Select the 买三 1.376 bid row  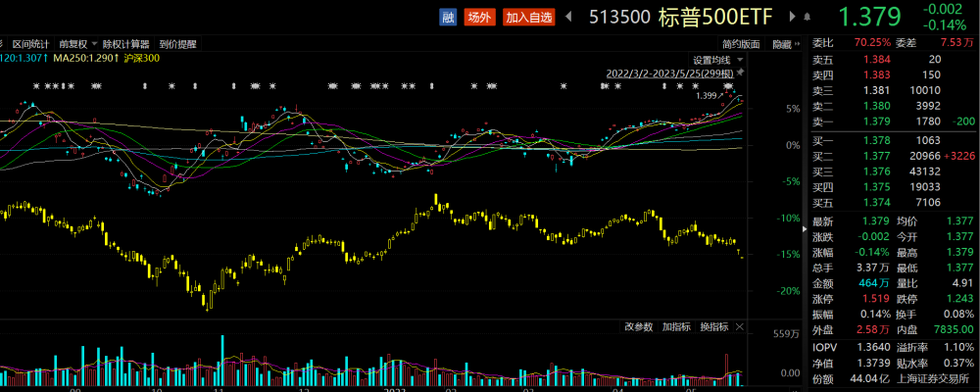[894, 171]
